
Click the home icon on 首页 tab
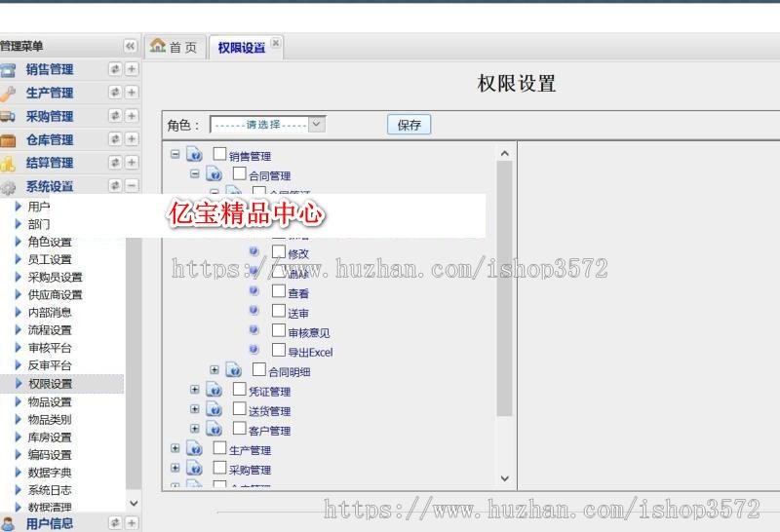[x=158, y=45]
